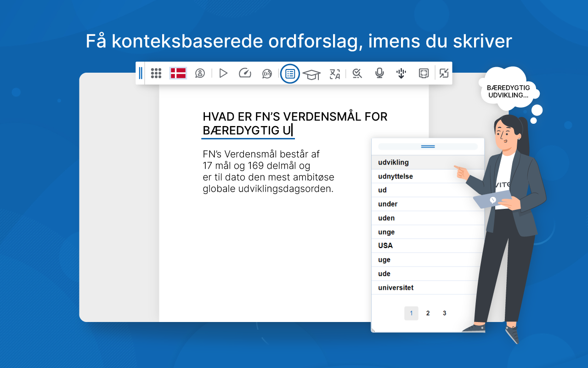This screenshot has height=368, width=588.
Task: Go to suggestions page 3
Action: 444,313
